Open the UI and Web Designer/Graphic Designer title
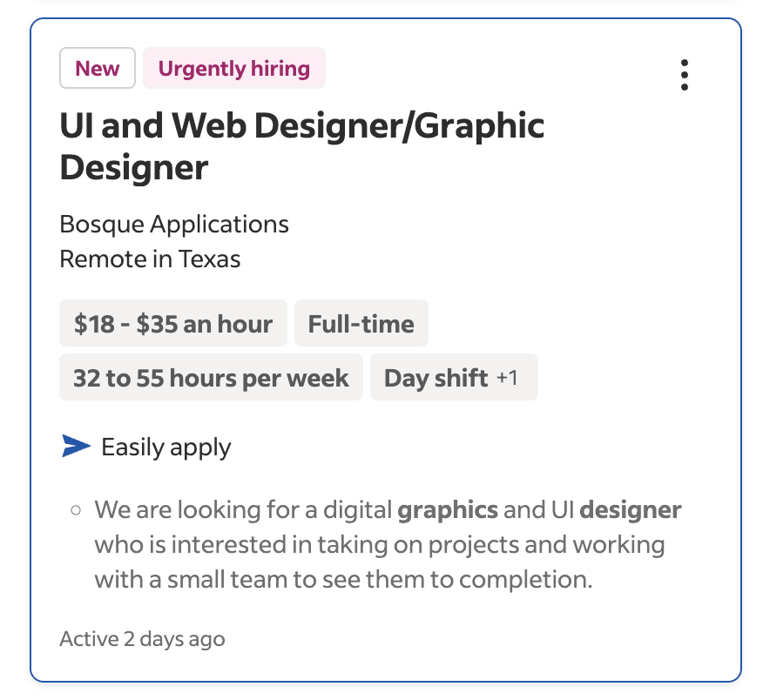 click(x=301, y=146)
